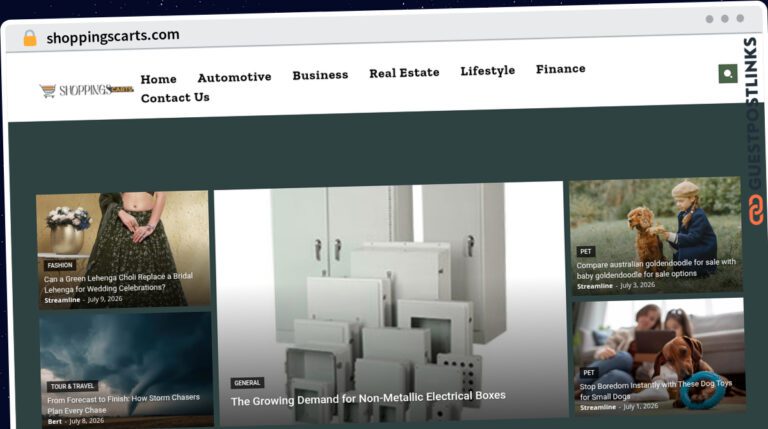
Task: Click the dachshund with toy thumbnail
Action: coord(659,357)
